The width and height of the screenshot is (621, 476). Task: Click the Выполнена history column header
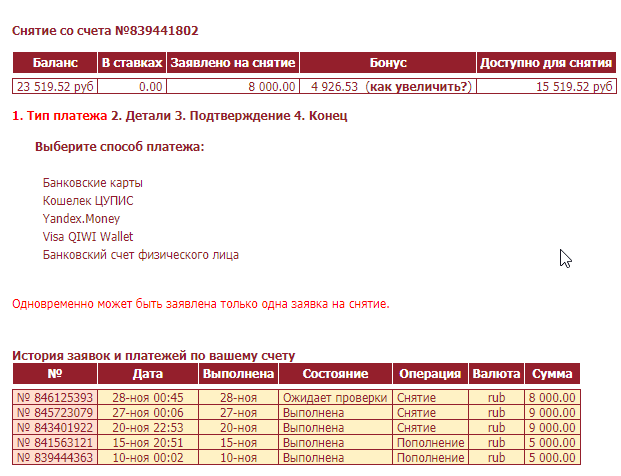coord(238,374)
